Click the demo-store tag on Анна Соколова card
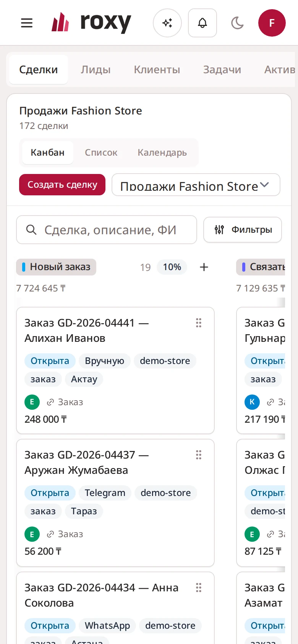The image size is (298, 644). pos(170,626)
